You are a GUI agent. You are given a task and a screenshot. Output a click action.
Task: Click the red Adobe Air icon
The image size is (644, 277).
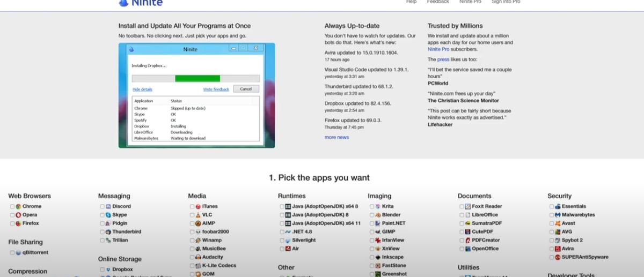tap(288, 249)
